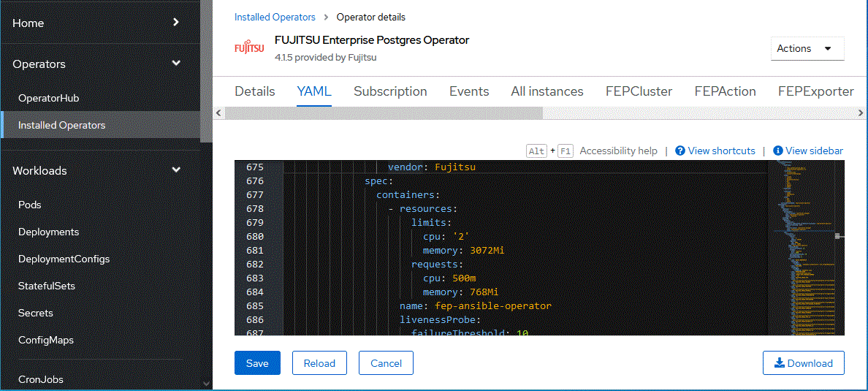This screenshot has width=868, height=391.
Task: Open the Actions dropdown menu
Action: (807, 48)
